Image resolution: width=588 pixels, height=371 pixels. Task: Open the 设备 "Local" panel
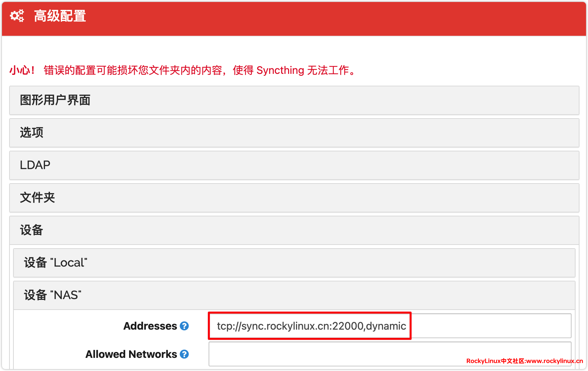(x=56, y=263)
